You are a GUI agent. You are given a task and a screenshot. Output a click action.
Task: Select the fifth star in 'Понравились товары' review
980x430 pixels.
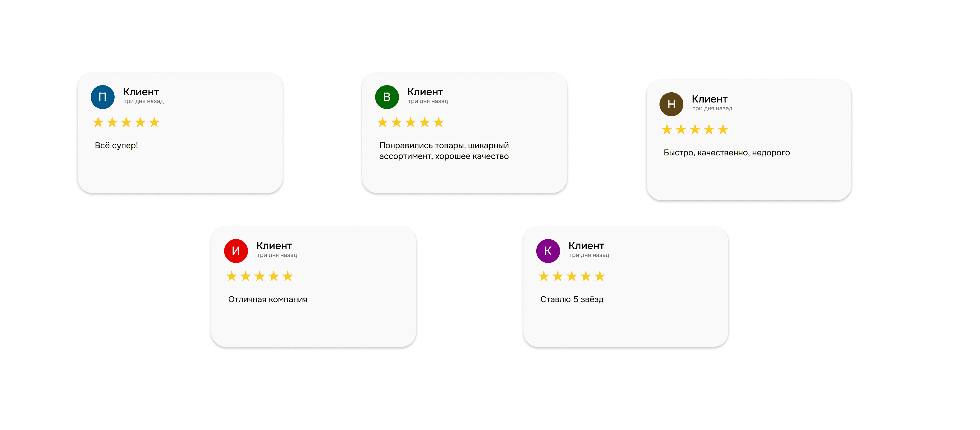439,122
